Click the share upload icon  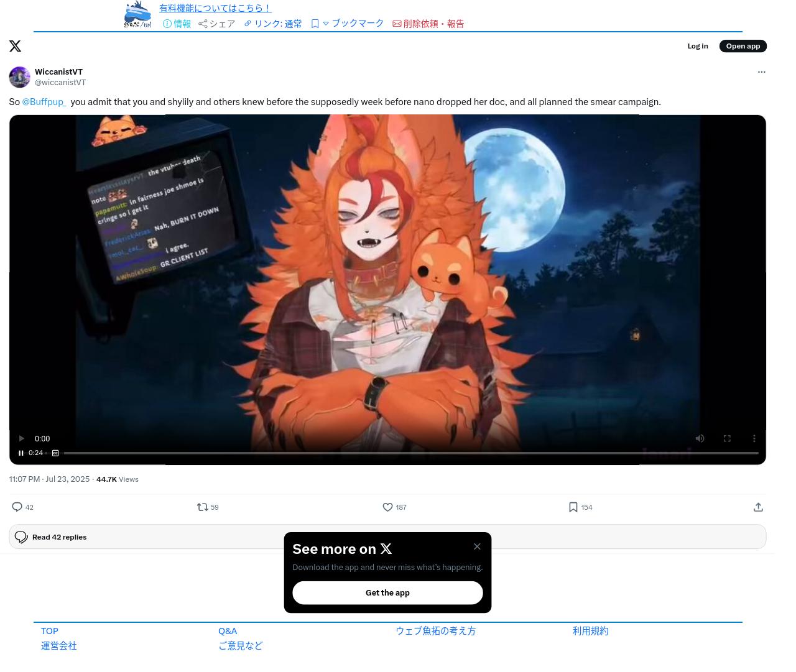click(758, 507)
